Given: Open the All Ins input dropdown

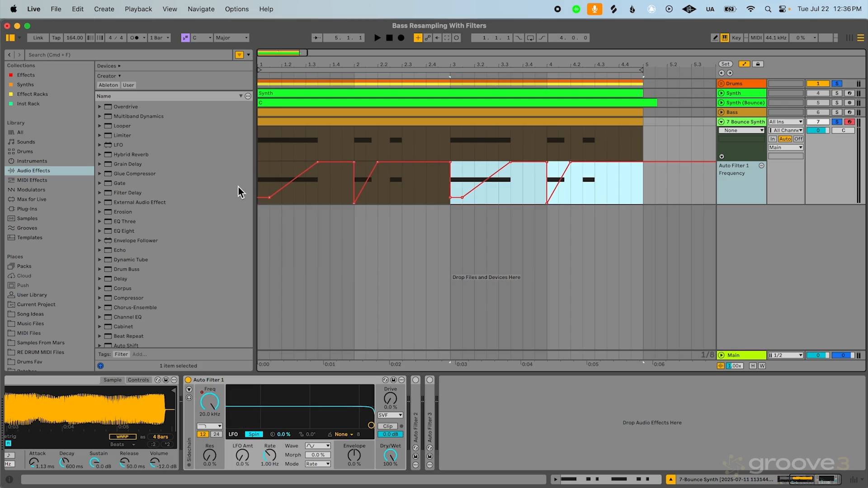Looking at the screenshot, I should (x=786, y=122).
